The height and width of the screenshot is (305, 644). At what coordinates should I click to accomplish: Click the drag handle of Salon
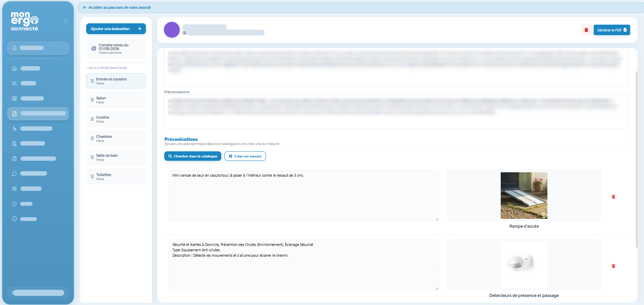click(92, 100)
